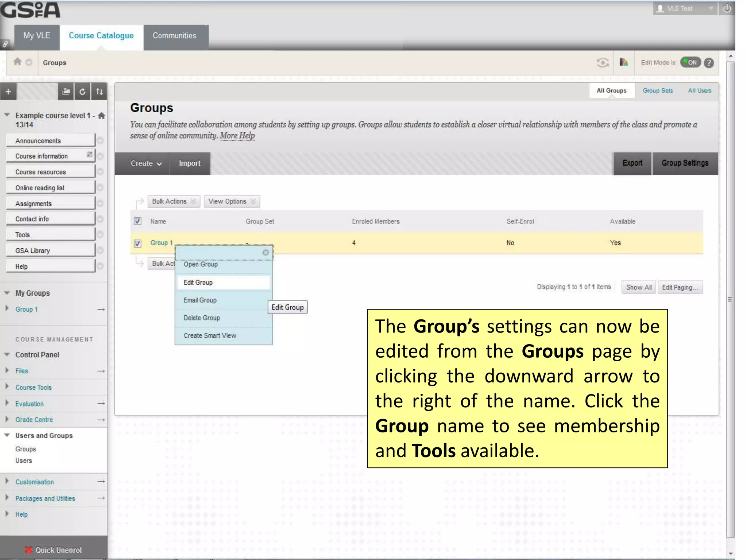This screenshot has width=747, height=560.
Task: Click the vertical scrollbar on the right
Action: coord(730,299)
